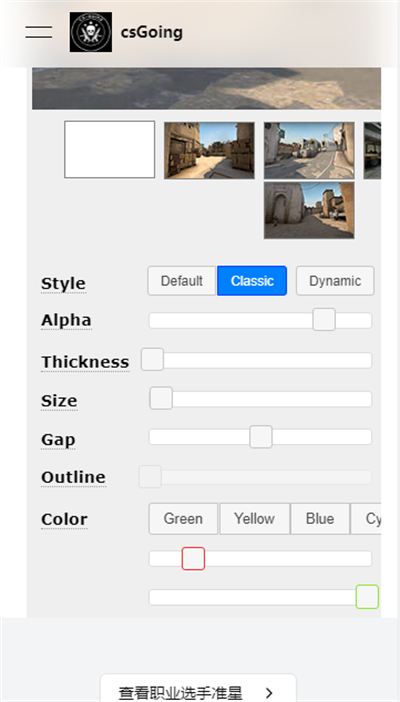Click the csGoing skull logo
This screenshot has height=702, width=400.
pyautogui.click(x=91, y=32)
